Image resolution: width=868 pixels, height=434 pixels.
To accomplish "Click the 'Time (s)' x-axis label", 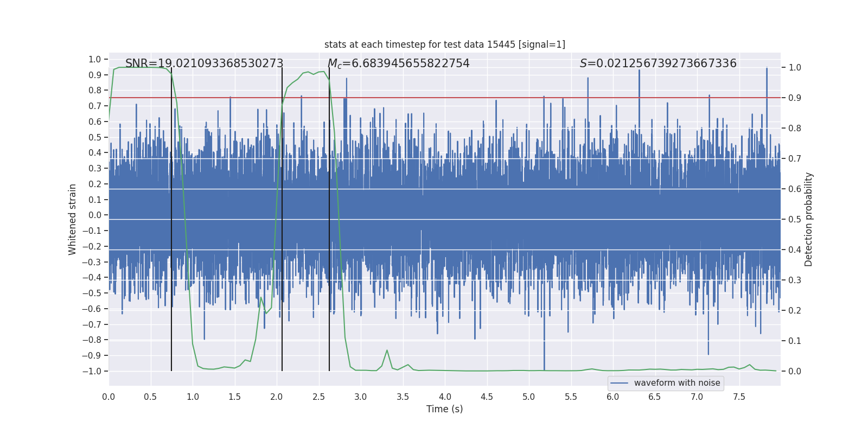I will click(445, 409).
